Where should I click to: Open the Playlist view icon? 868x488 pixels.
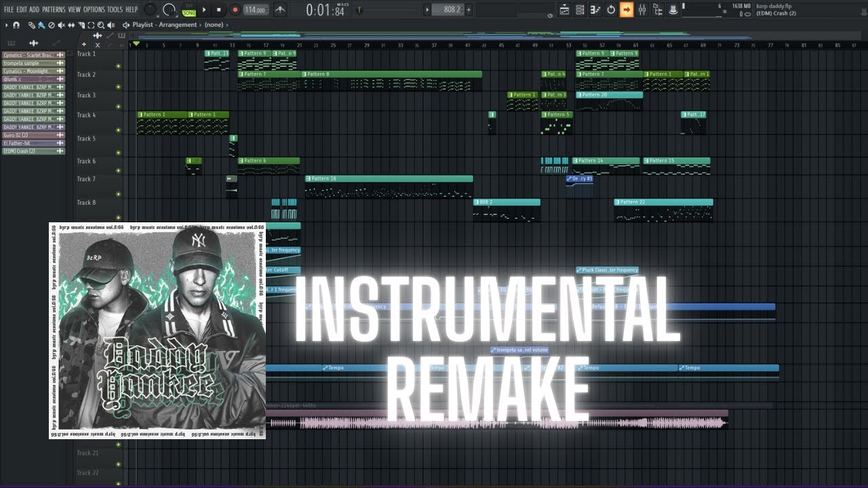[564, 9]
